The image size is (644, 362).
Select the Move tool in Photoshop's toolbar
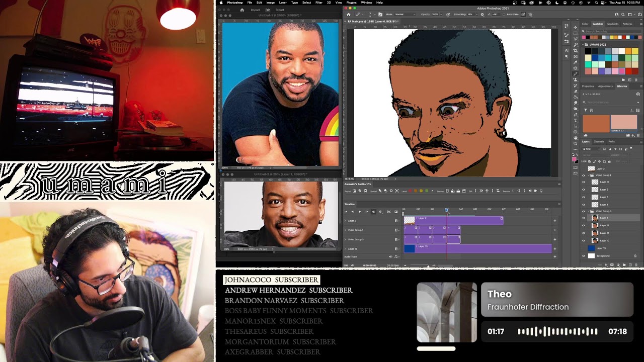(x=576, y=27)
